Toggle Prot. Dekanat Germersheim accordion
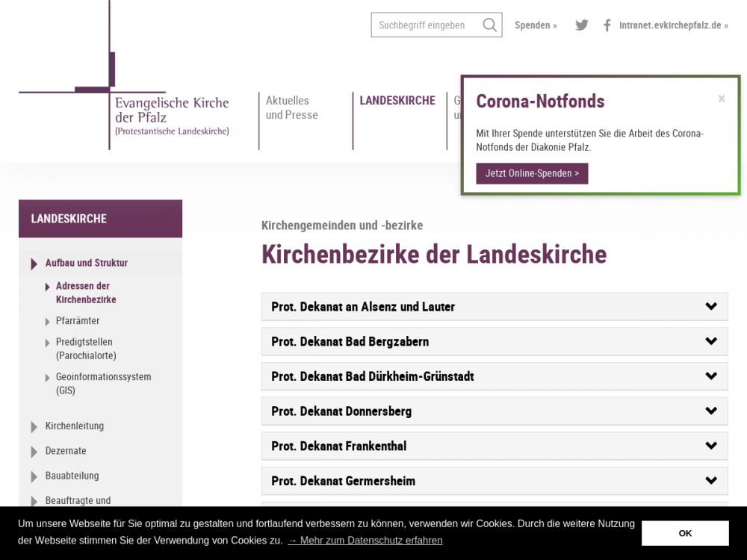 point(710,481)
